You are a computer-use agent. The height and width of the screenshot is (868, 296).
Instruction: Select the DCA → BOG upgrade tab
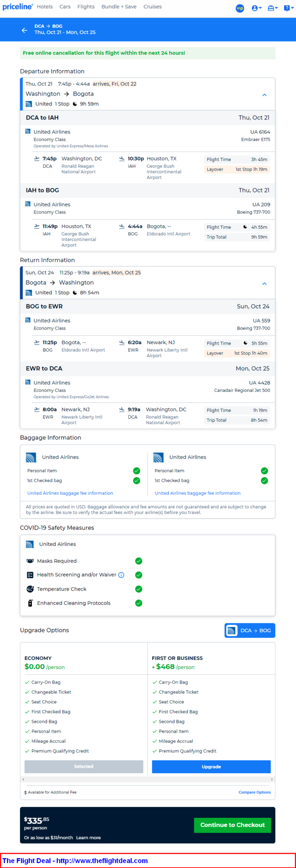click(250, 630)
